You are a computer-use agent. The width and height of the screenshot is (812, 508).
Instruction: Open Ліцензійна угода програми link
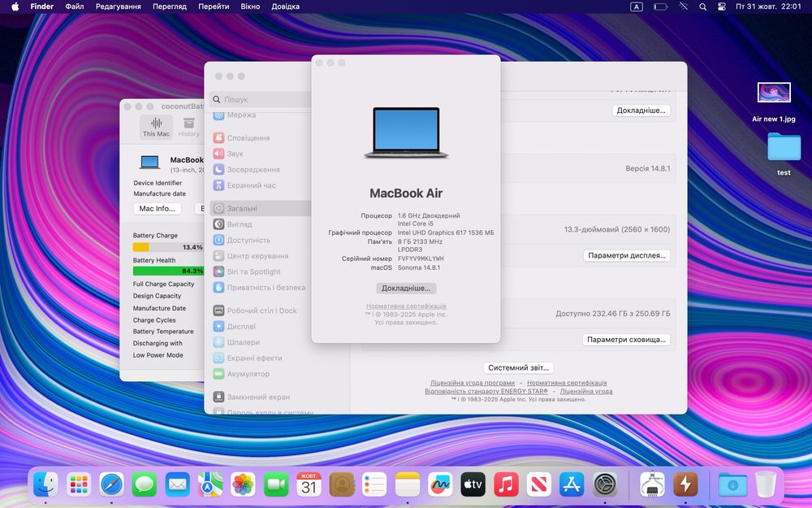(473, 383)
